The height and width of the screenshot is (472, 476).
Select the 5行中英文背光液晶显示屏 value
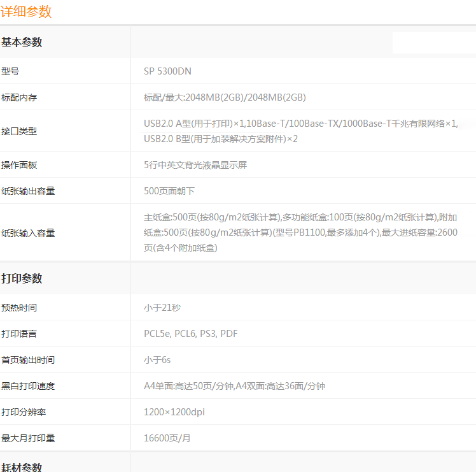(x=195, y=165)
